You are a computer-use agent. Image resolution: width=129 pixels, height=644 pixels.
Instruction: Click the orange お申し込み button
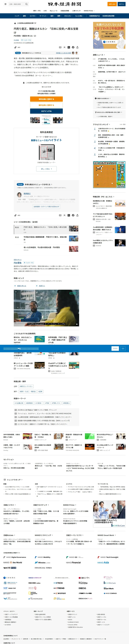point(112,4)
